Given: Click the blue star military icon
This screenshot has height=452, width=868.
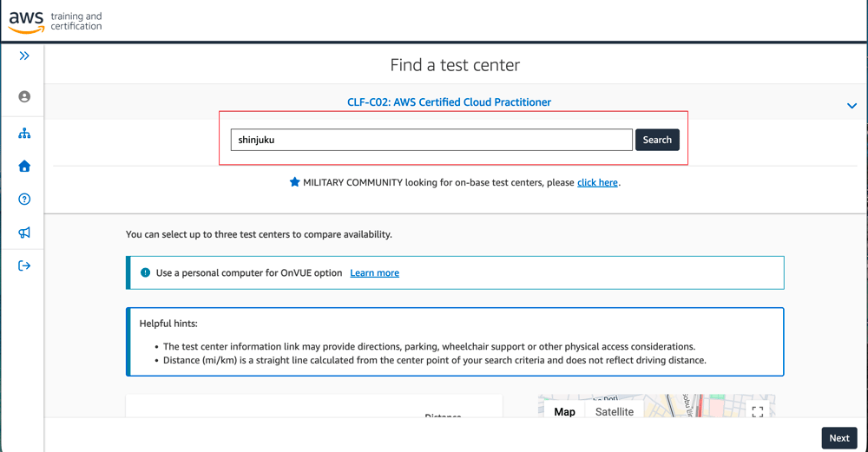Looking at the screenshot, I should pos(294,182).
